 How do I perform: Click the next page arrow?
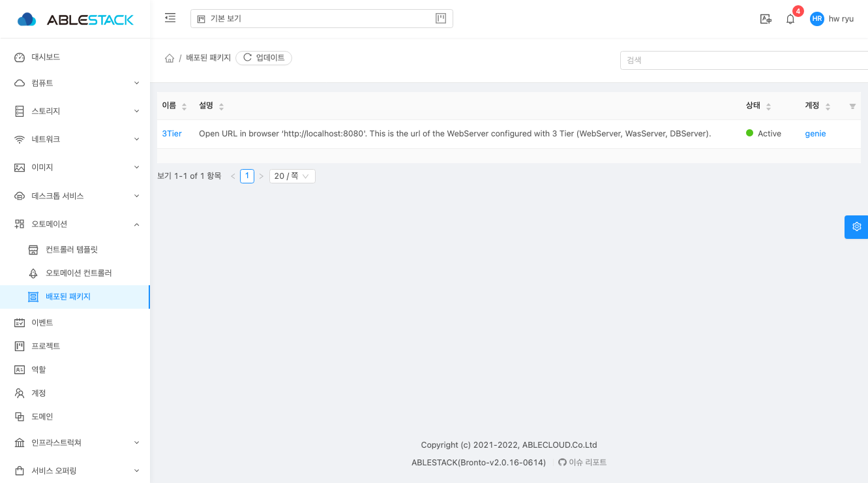coord(262,176)
